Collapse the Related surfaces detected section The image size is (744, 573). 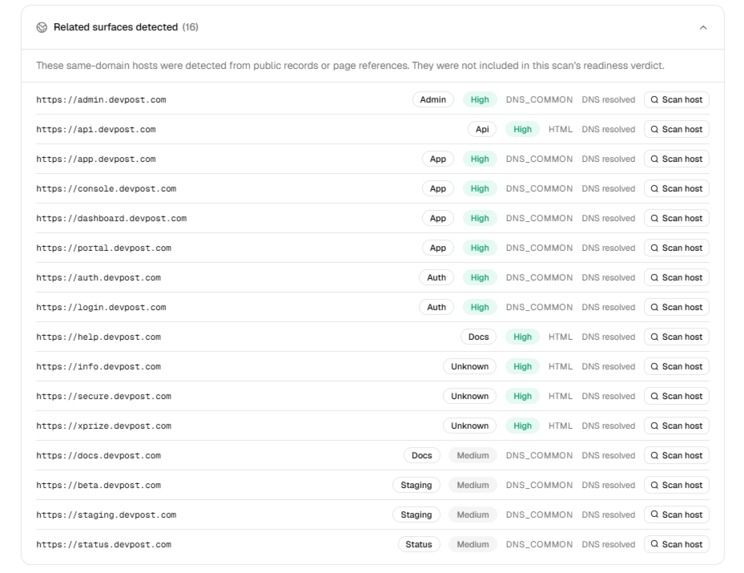pyautogui.click(x=703, y=28)
